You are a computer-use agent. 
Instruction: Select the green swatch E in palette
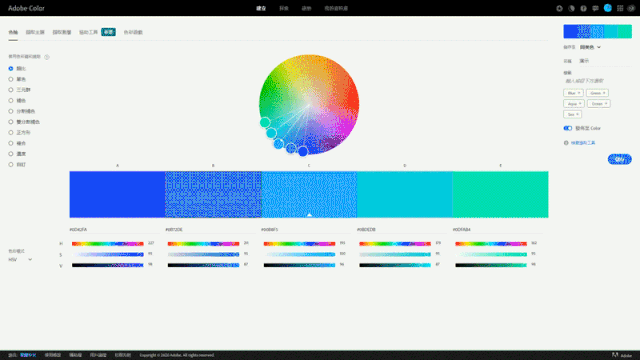500,194
